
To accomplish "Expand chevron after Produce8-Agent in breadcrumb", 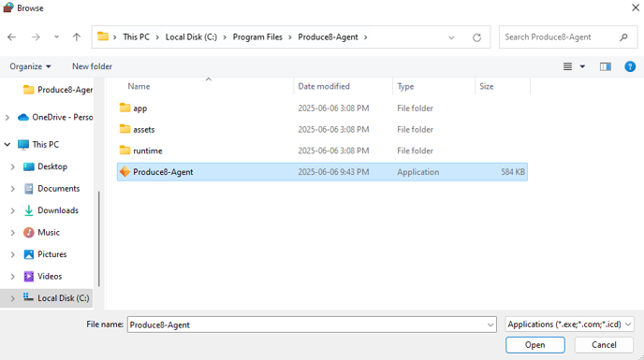I will pyautogui.click(x=365, y=37).
